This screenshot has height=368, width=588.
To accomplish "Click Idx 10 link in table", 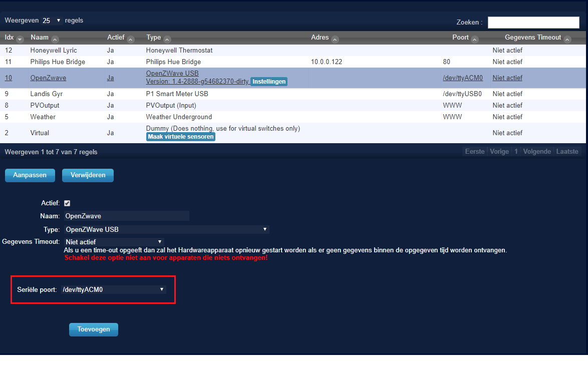I will (x=8, y=78).
